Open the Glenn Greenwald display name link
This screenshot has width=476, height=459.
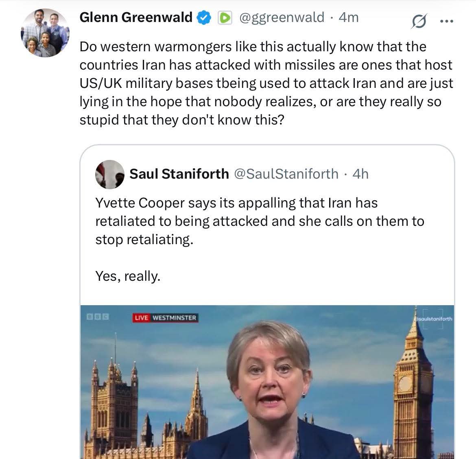[x=135, y=17]
